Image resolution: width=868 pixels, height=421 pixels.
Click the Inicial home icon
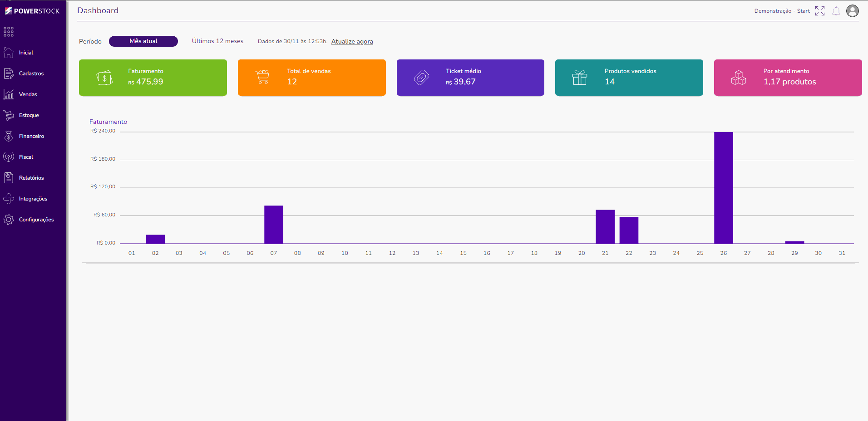click(9, 53)
